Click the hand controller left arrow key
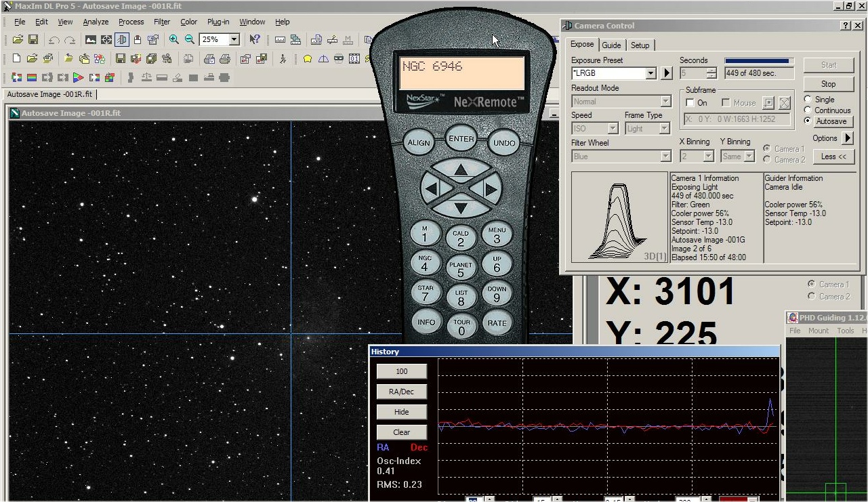The height and width of the screenshot is (502, 868). pos(432,188)
